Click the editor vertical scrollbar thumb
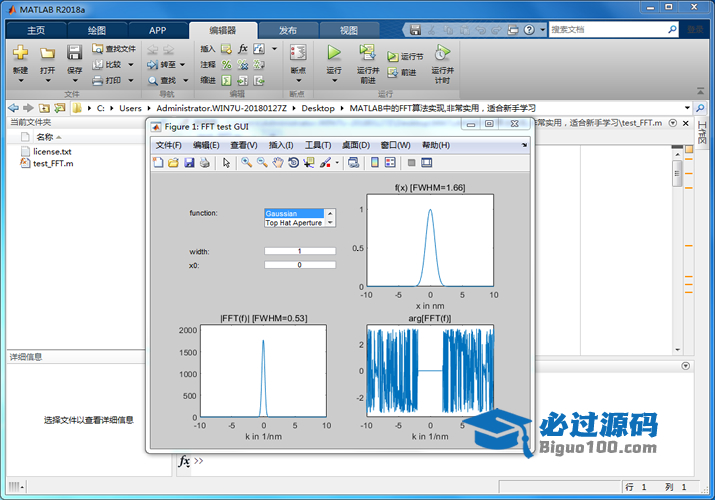Screen dimensions: 715x500 (677, 173)
